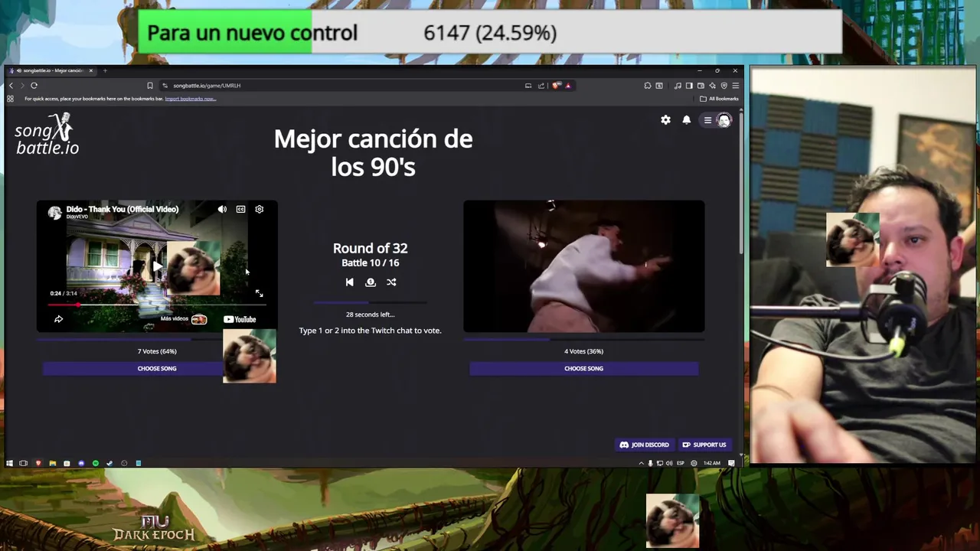Viewport: 980px width, 551px height.
Task: Click the Más videos thumbnail
Action: pos(199,319)
